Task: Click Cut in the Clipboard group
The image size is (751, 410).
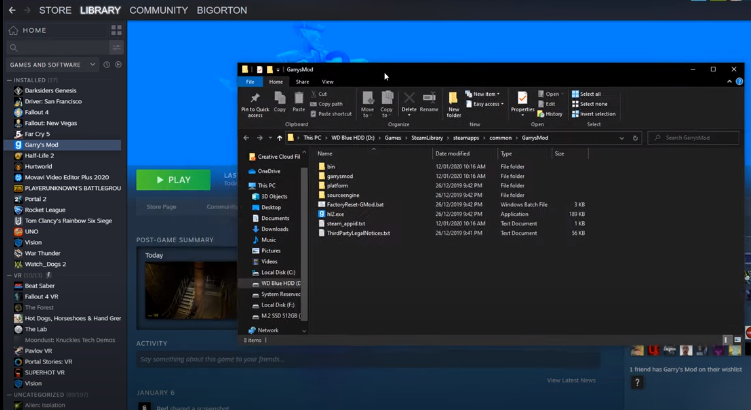Action: tap(319, 94)
